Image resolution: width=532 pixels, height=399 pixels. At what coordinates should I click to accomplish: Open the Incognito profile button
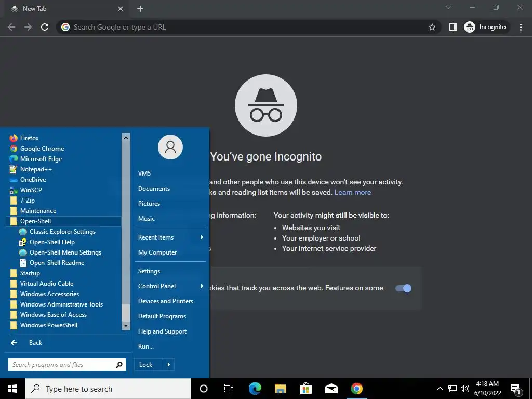click(x=486, y=27)
